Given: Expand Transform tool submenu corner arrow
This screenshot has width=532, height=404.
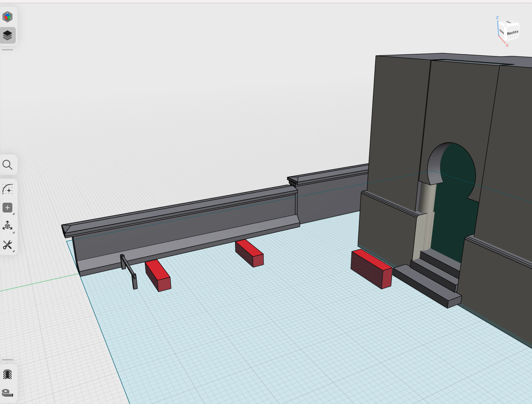Looking at the screenshot, I should [x=14, y=232].
